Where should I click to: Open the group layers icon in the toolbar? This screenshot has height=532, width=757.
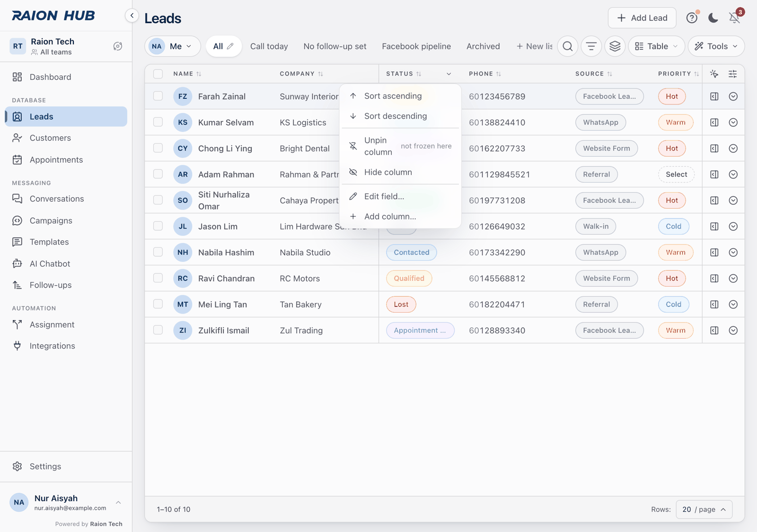(615, 46)
